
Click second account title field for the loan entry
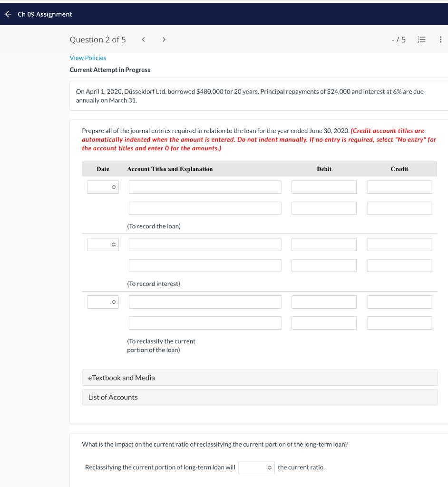205,208
